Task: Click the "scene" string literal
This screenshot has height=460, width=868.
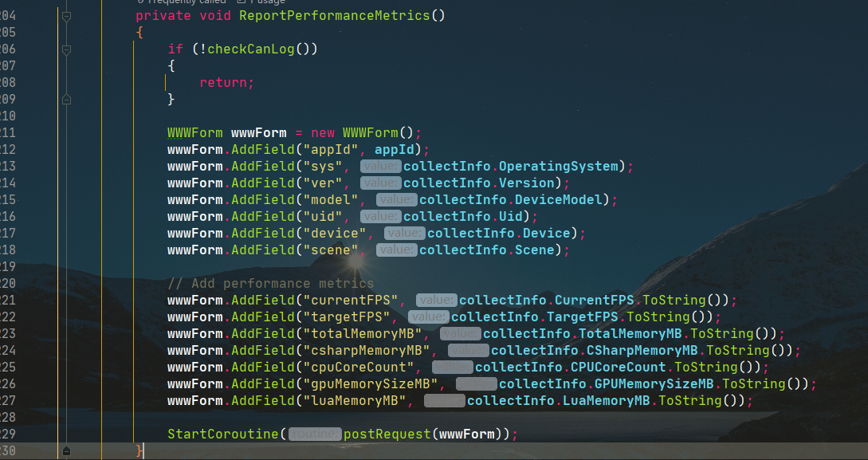Action: pos(331,250)
